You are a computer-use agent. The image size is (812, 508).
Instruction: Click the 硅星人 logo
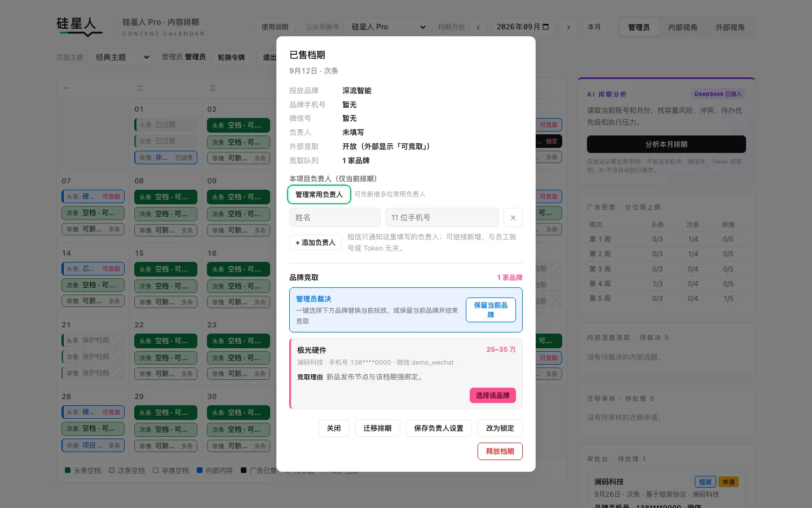tap(79, 26)
